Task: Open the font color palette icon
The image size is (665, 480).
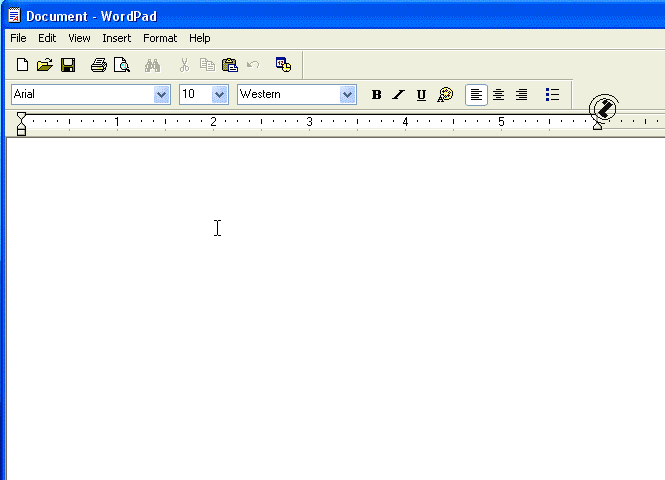Action: tap(445, 95)
